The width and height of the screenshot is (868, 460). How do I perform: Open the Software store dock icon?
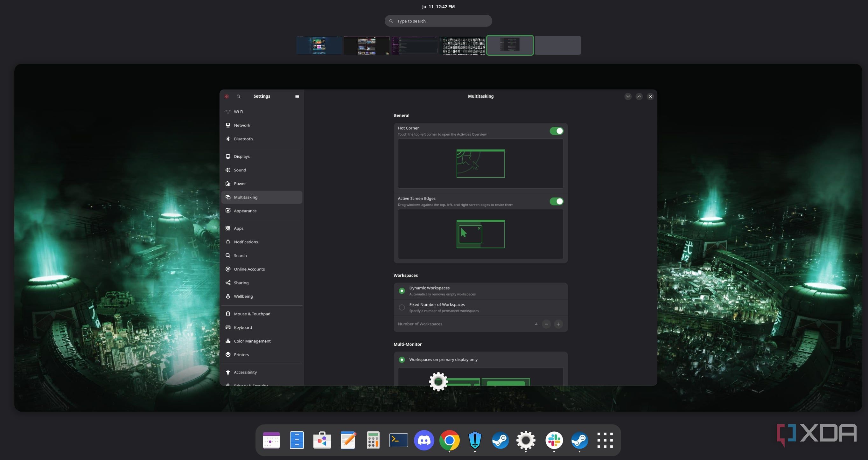coord(322,440)
